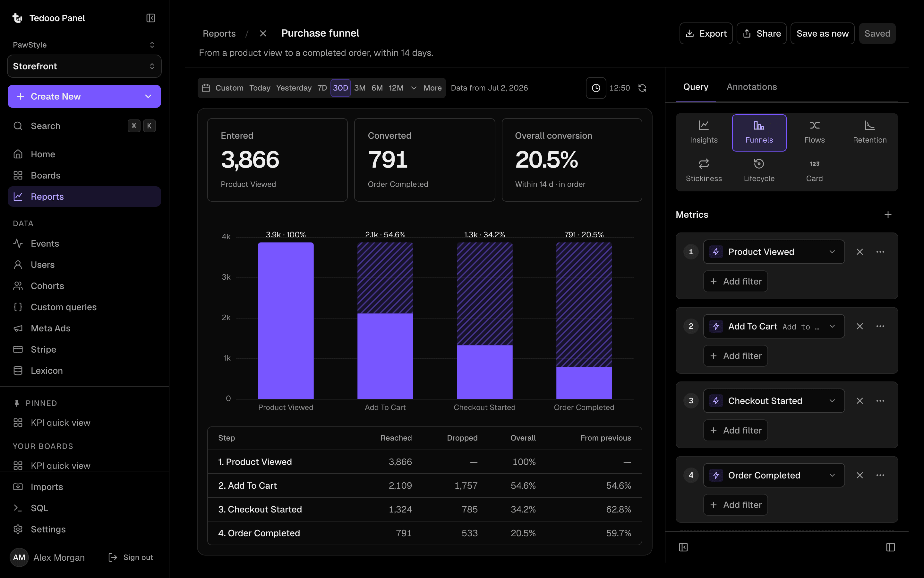Click the Search field in the sidebar

coord(84,126)
